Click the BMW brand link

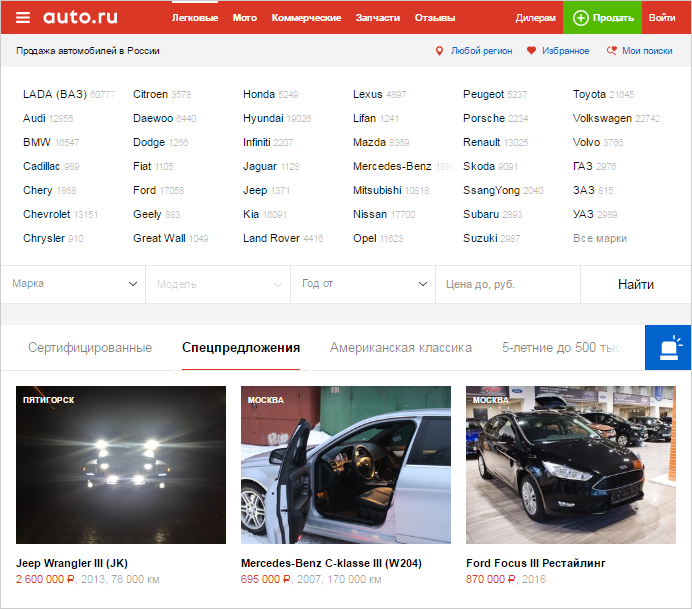point(37,142)
